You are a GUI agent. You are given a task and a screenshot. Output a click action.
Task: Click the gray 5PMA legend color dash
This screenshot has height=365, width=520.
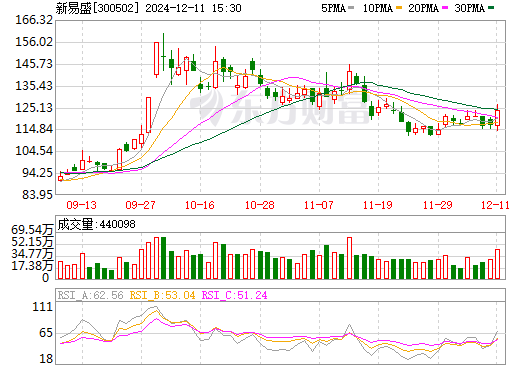pyautogui.click(x=351, y=8)
